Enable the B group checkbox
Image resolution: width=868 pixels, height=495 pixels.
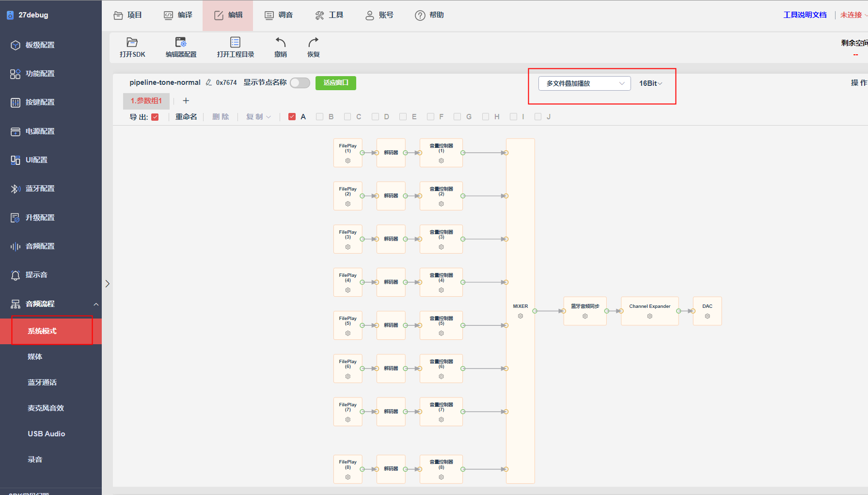319,117
